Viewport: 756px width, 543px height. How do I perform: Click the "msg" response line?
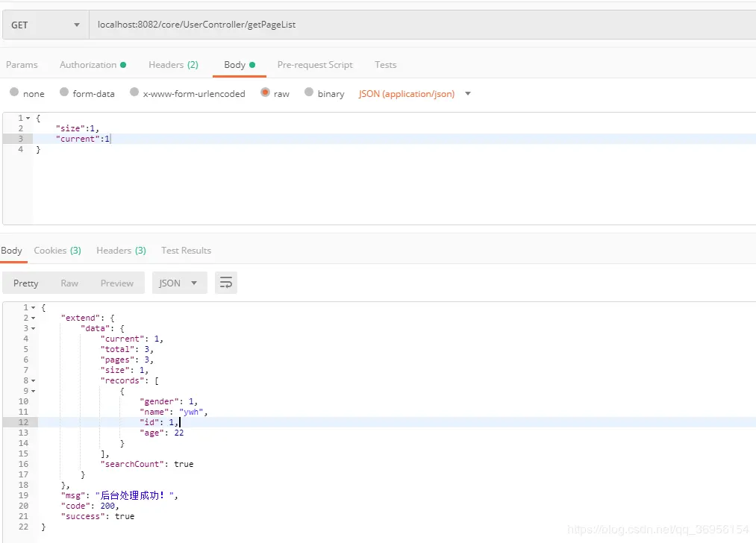tap(119, 495)
